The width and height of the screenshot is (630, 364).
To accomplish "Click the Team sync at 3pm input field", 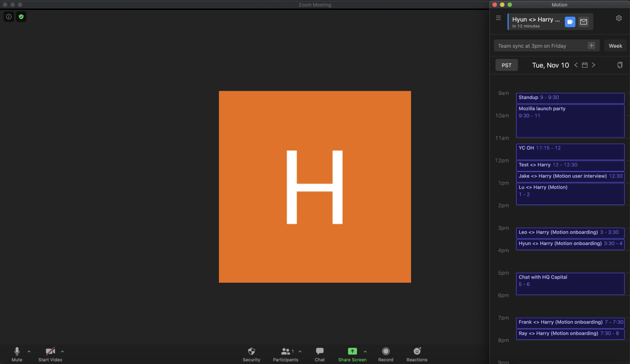I will pyautogui.click(x=541, y=46).
